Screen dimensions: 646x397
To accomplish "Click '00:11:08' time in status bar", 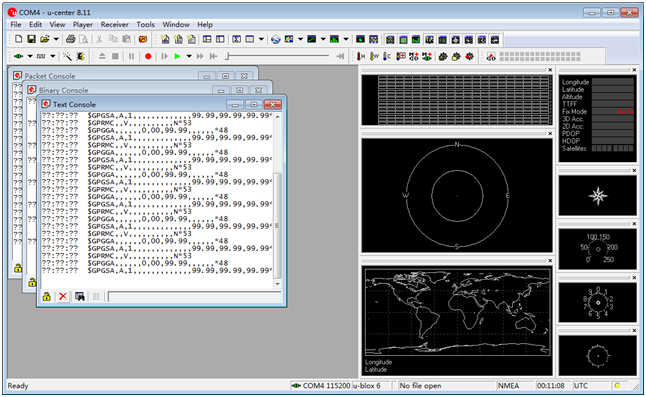I will [x=550, y=386].
